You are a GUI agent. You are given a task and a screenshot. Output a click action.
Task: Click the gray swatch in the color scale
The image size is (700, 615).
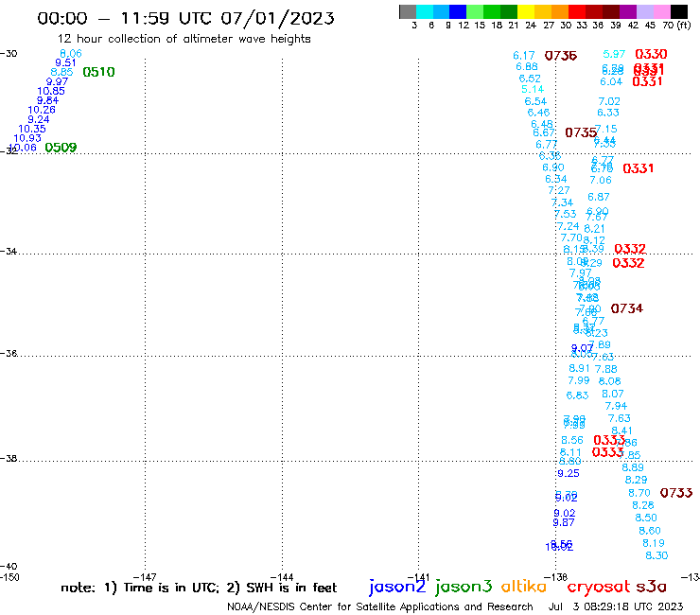tap(408, 11)
